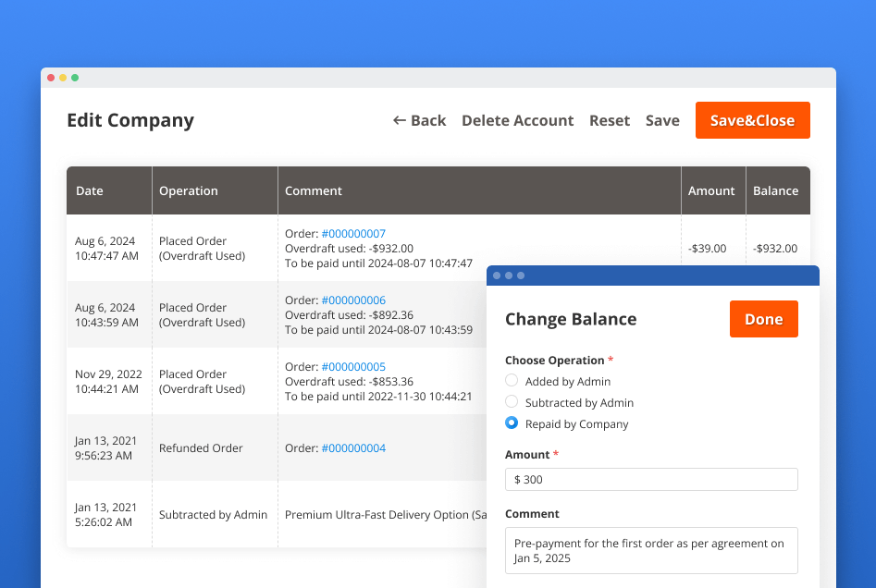Open order #000000006 from the table
The image size is (876, 588).
(x=353, y=300)
